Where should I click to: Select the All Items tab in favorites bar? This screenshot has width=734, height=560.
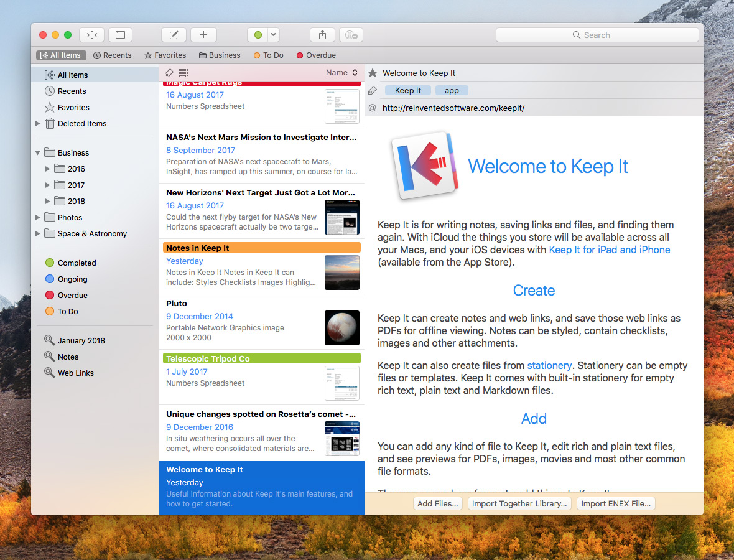(61, 55)
